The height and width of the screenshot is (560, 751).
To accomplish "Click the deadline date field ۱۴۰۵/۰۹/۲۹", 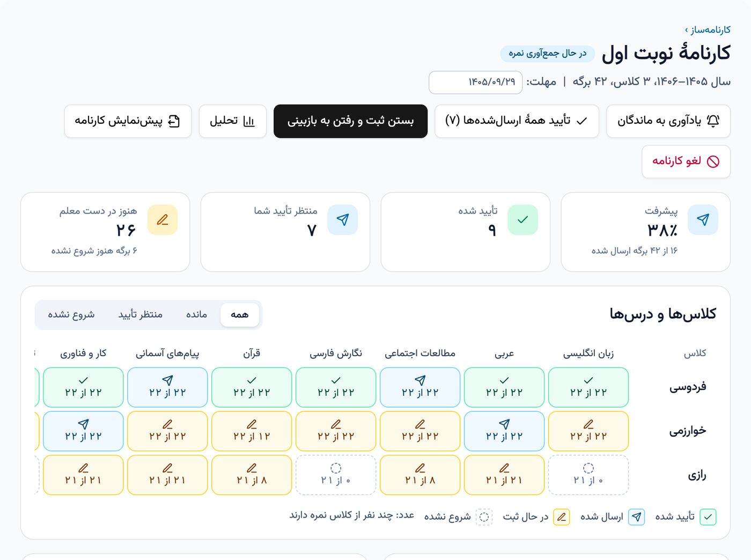I will click(x=475, y=82).
